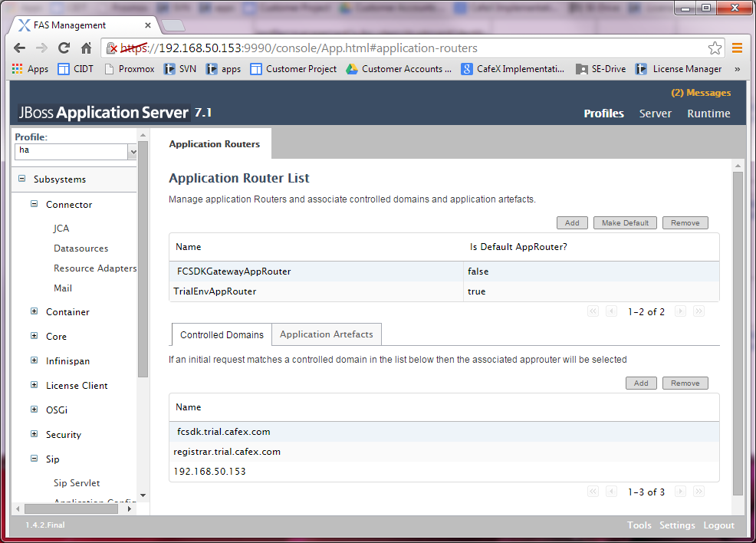
Task: Open the CIDT bookmark
Action: [76, 69]
